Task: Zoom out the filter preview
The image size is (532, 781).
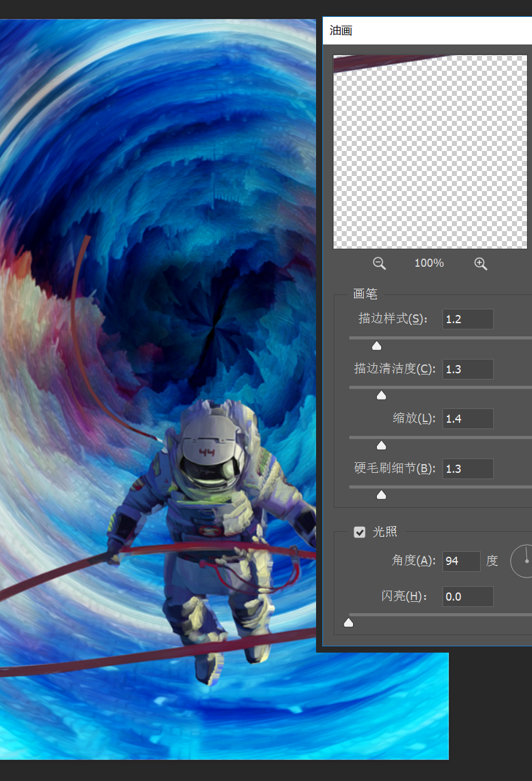Action: tap(379, 264)
